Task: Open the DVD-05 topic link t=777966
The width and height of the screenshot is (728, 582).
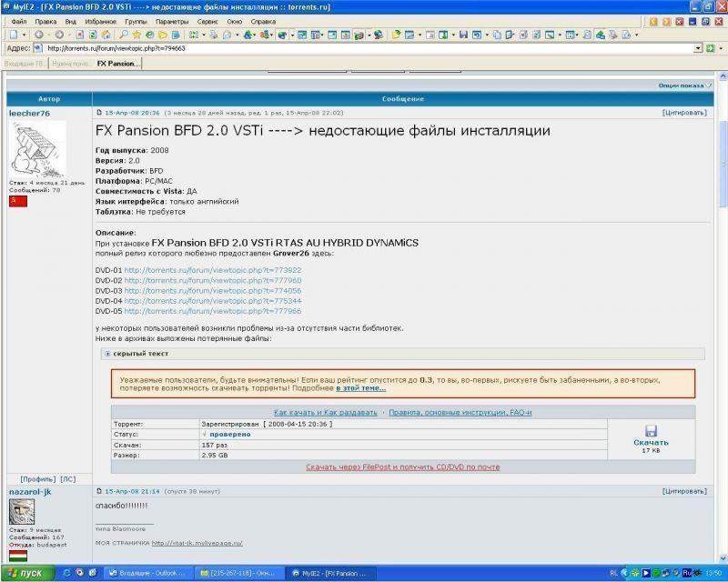Action: point(213,311)
